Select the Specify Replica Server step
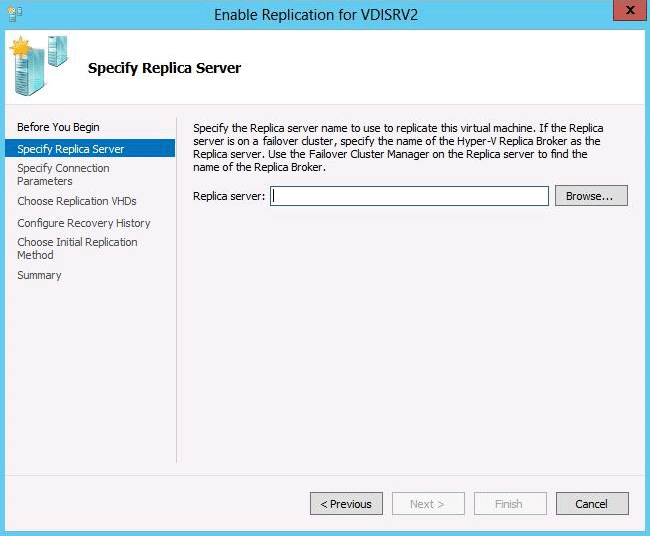The width and height of the screenshot is (650, 536). tap(70, 149)
